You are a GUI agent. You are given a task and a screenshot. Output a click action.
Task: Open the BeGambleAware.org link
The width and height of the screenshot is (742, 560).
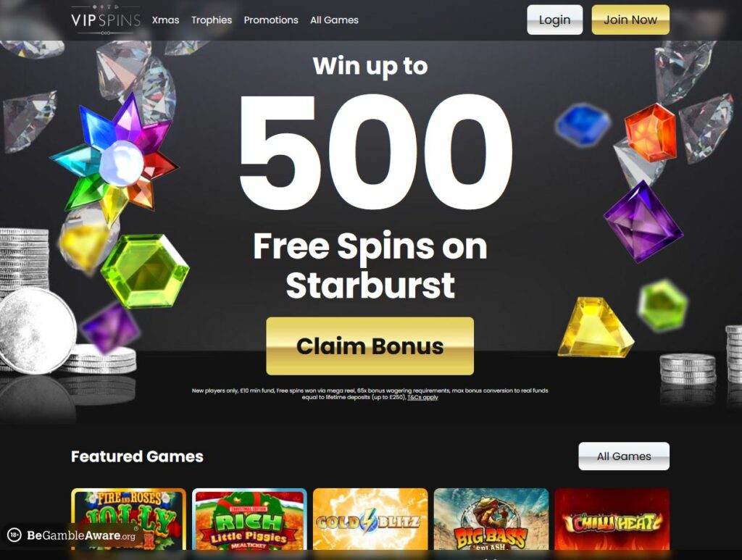(81, 535)
